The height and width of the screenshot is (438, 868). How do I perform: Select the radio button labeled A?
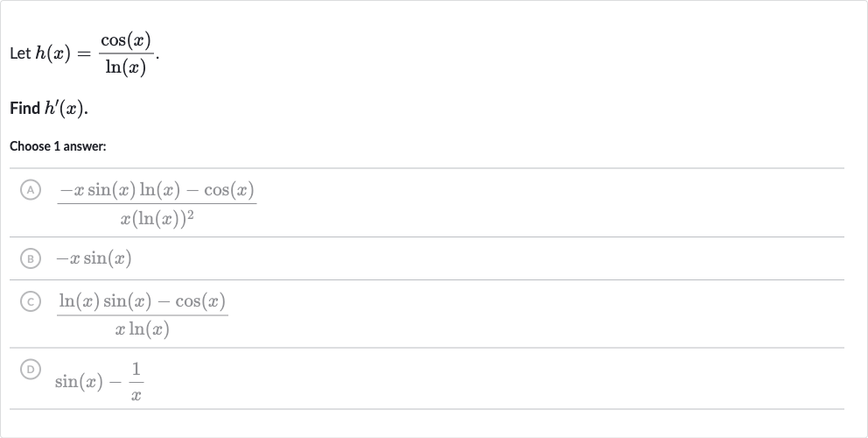31,190
